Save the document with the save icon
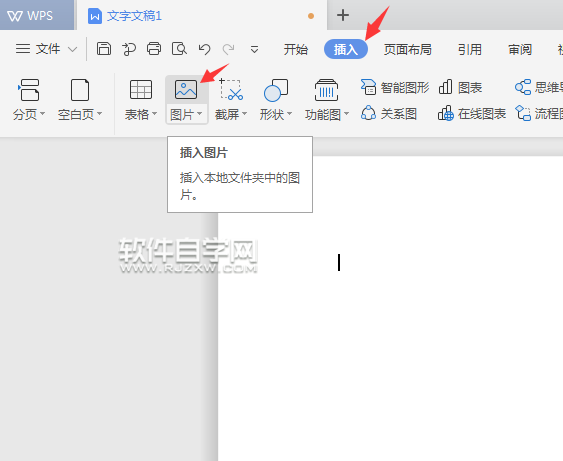The width and height of the screenshot is (563, 461). [x=104, y=48]
